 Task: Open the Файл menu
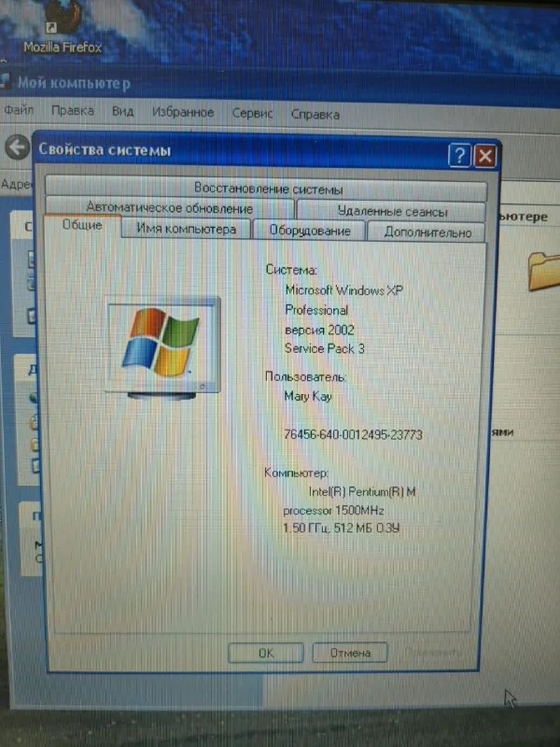click(19, 110)
